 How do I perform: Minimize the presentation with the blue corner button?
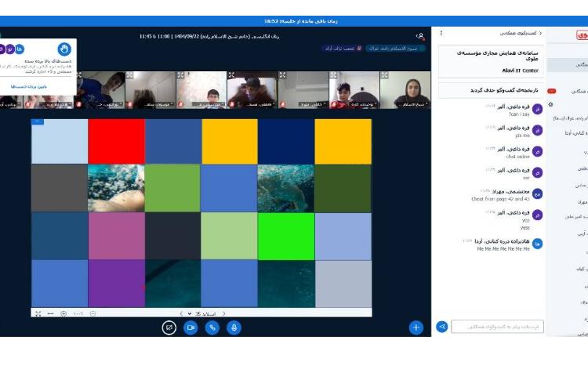tap(37, 121)
